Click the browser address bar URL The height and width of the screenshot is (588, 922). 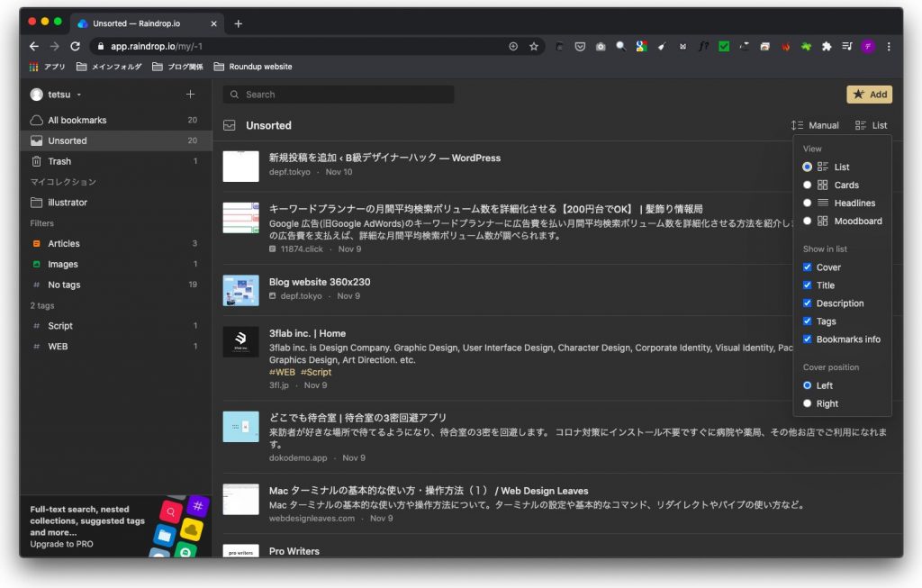[x=157, y=46]
